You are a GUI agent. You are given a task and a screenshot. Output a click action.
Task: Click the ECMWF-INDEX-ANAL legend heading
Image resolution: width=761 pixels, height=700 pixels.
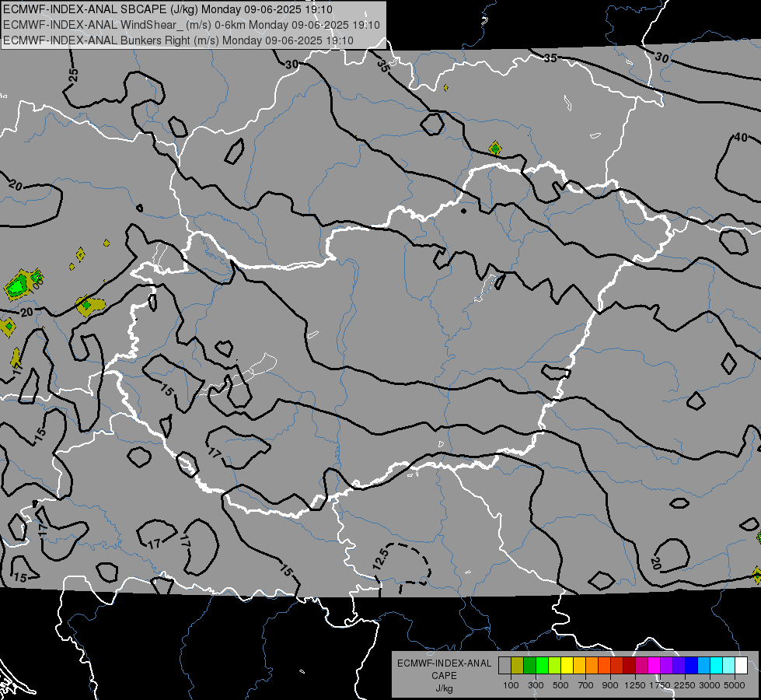(444, 663)
